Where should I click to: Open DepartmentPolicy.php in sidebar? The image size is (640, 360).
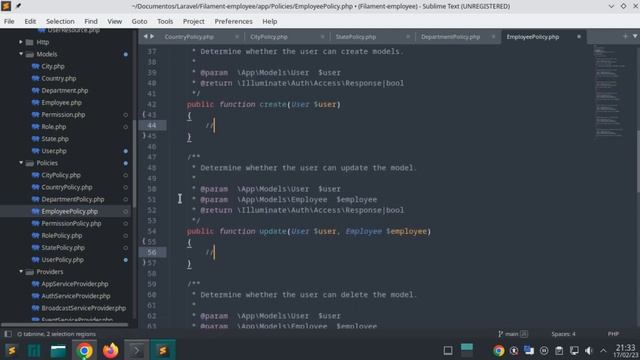tap(73, 199)
